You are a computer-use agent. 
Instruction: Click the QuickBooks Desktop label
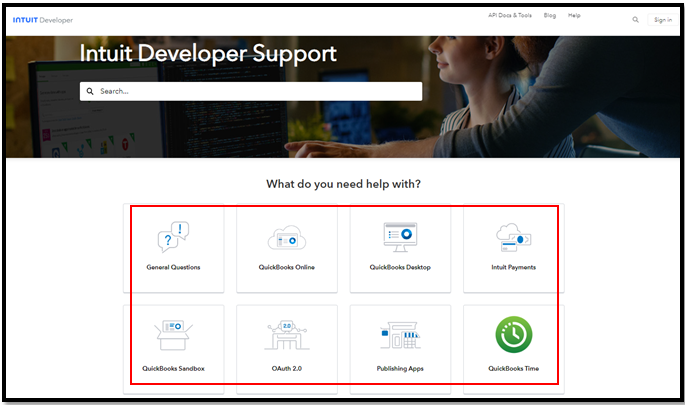(400, 267)
